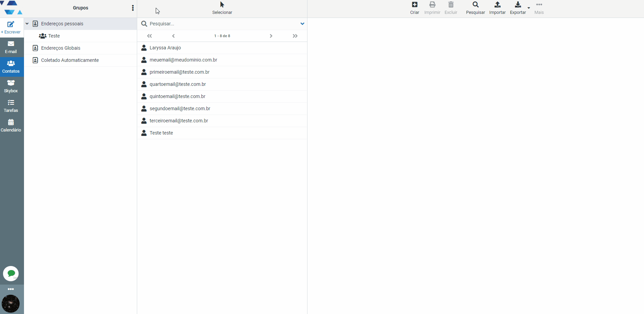644x314 pixels.
Task: Go to next page of contacts
Action: click(271, 36)
